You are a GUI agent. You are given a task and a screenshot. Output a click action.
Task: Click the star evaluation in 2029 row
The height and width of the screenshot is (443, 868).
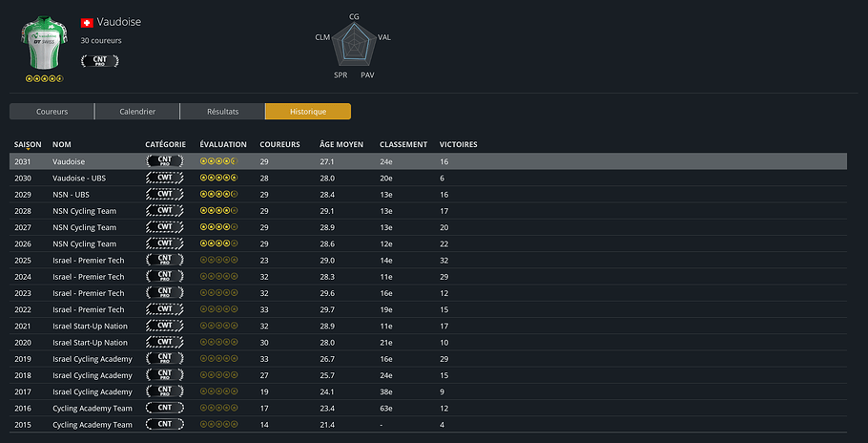point(218,195)
